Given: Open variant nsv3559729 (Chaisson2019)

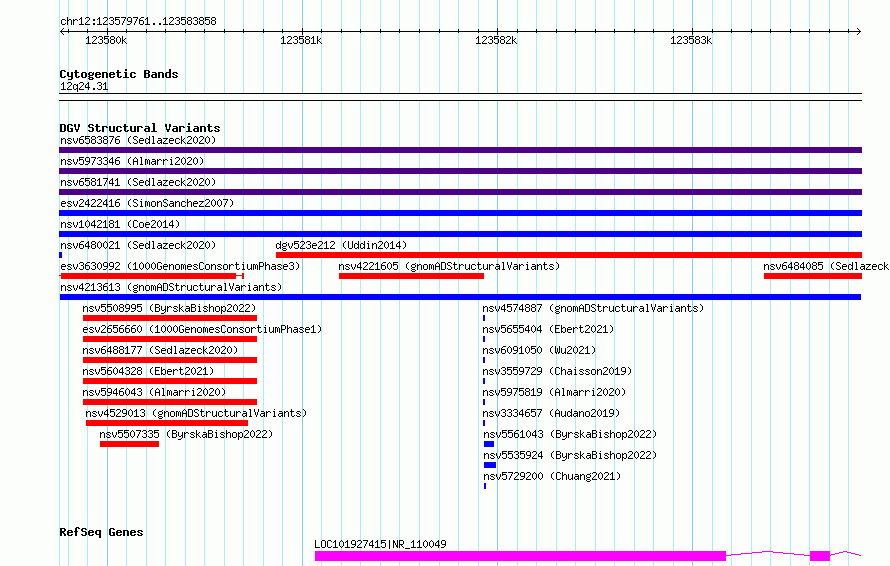Looking at the screenshot, I should (557, 371).
